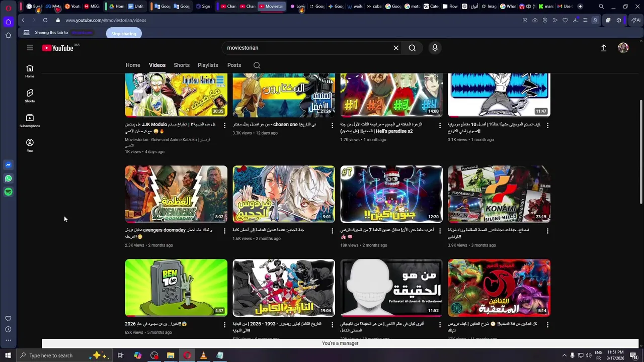This screenshot has height=362, width=644.
Task: Click the YouTube search magnifier button
Action: click(x=412, y=48)
